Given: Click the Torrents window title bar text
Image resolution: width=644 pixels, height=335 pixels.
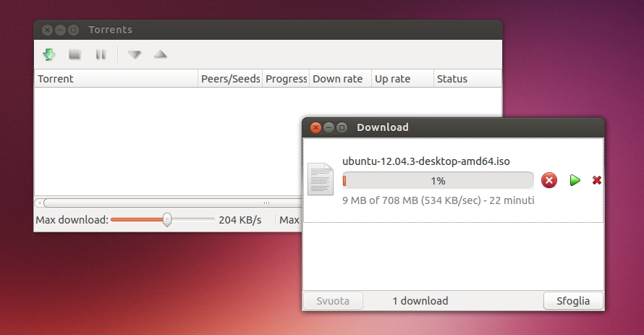Looking at the screenshot, I should click(111, 30).
